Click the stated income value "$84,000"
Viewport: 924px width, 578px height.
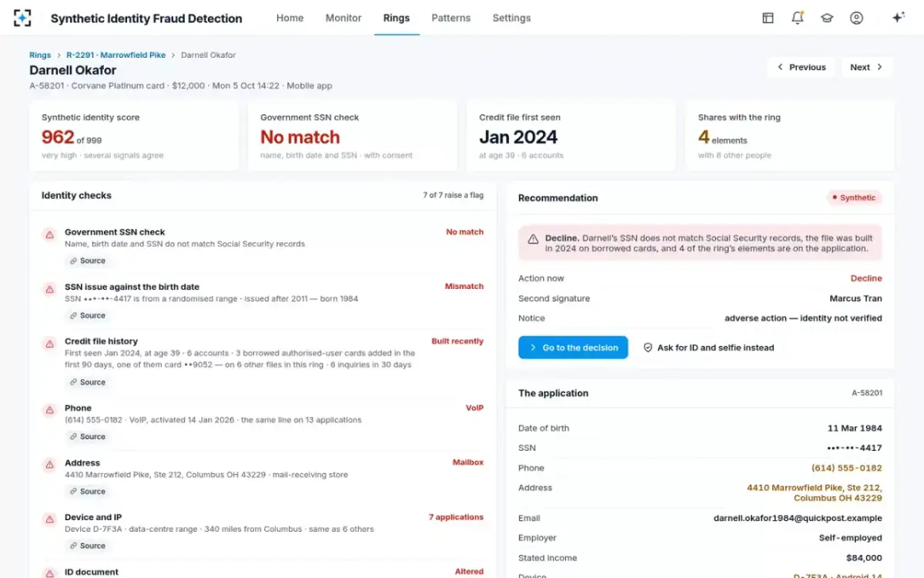[x=865, y=558]
